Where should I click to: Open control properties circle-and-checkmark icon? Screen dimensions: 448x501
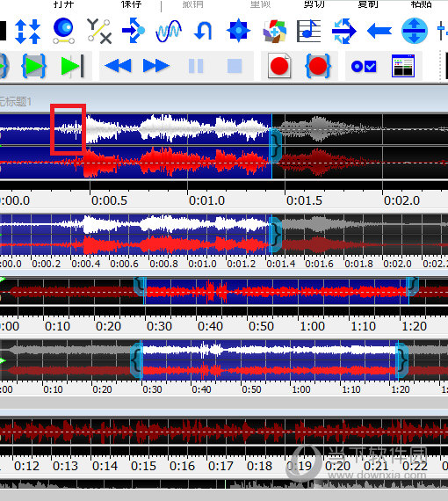pos(364,67)
